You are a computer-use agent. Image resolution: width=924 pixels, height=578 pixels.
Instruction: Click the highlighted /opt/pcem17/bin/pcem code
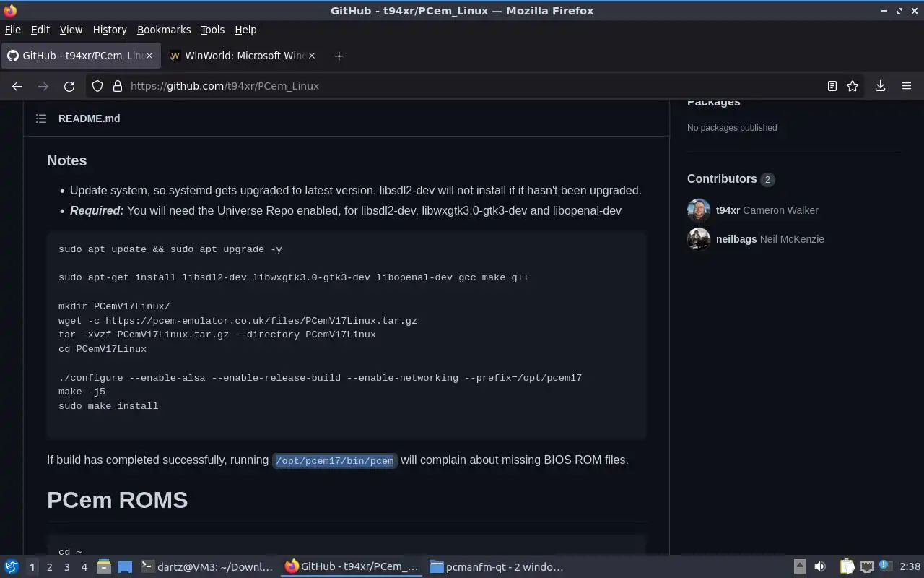coord(334,461)
